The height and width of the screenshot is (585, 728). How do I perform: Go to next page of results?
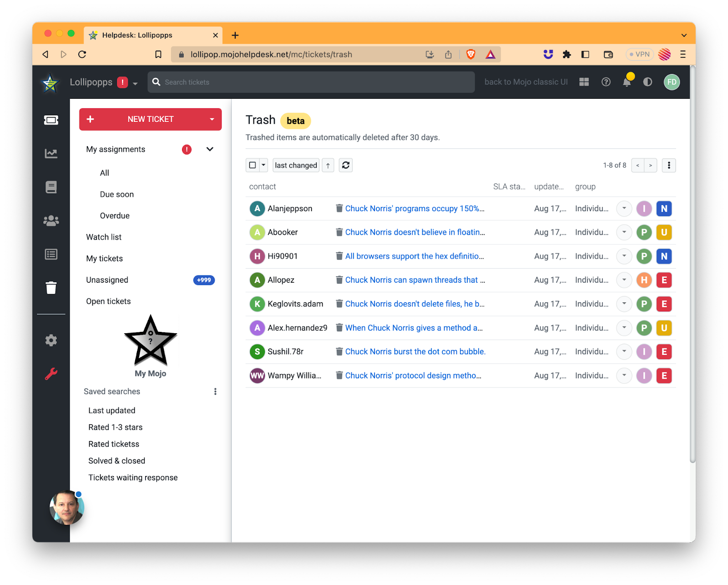pos(651,165)
